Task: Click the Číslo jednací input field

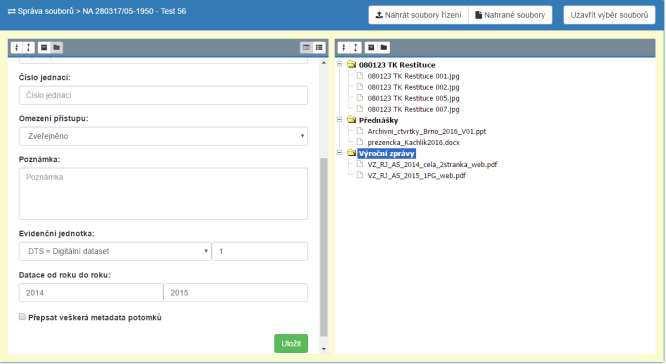Action: 163,95
